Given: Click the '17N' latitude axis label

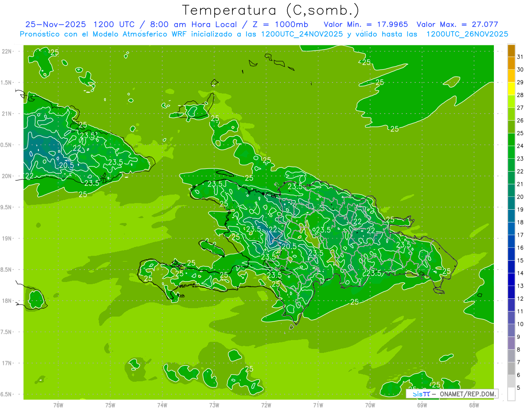Looking at the screenshot, I should pos(7,363).
